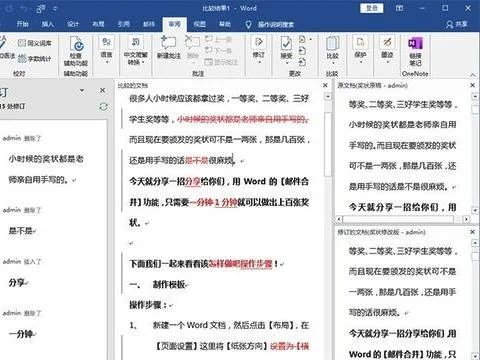Viewport: 480px width, 360px height.
Task: Open the Compare (比较) dropdown
Action: pyautogui.click(x=332, y=49)
